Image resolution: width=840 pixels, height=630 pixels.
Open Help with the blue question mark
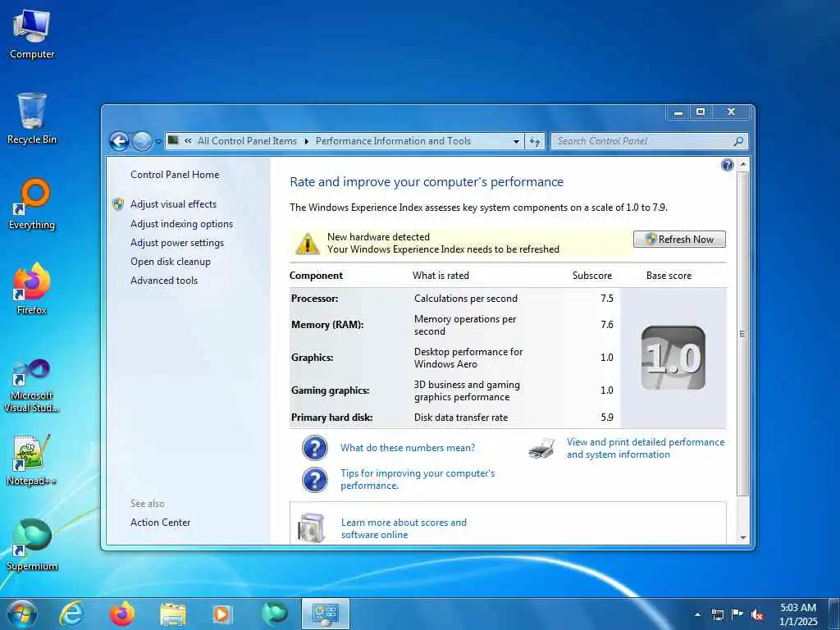[727, 165]
